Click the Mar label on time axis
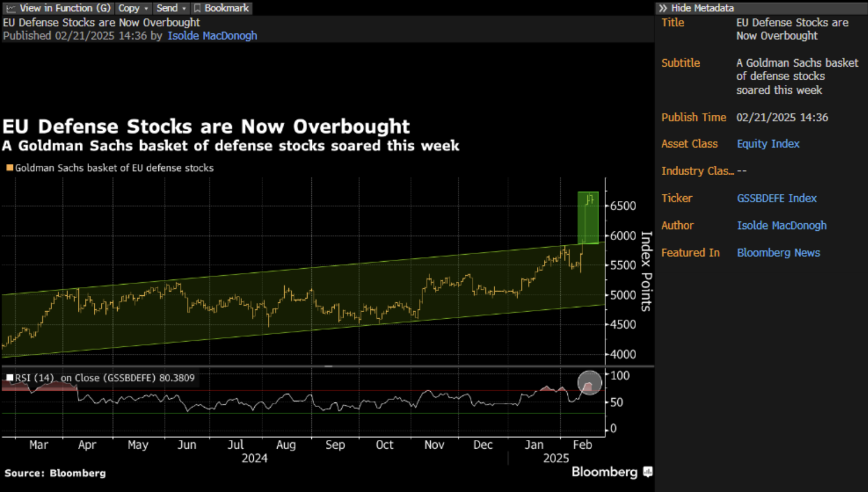Image resolution: width=868 pixels, height=492 pixels. (39, 445)
